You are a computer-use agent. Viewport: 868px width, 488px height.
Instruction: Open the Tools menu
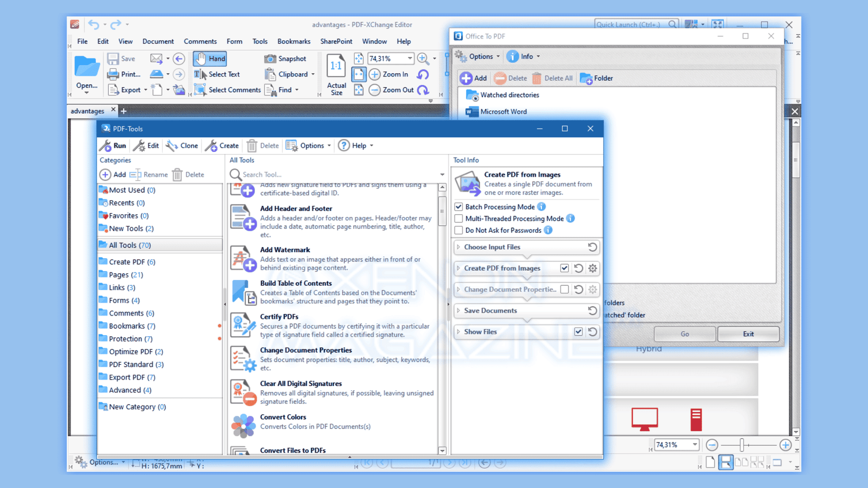(x=260, y=41)
